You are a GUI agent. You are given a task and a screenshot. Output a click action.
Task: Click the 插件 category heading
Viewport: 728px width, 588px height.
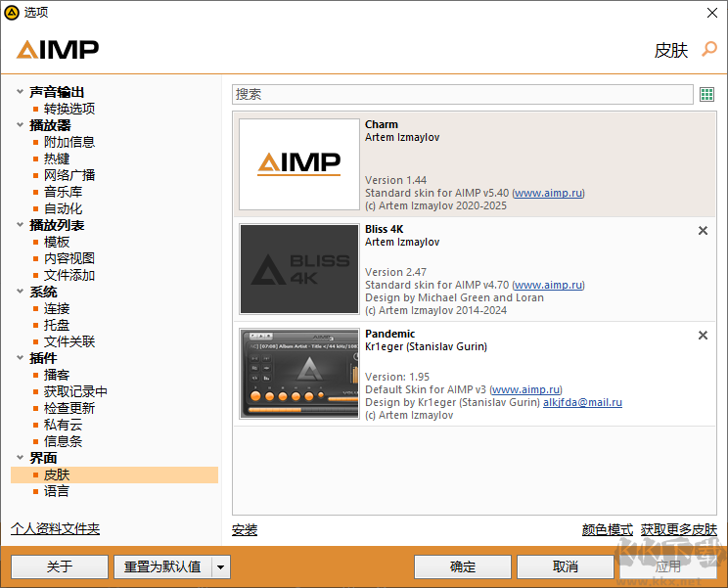pos(44,358)
